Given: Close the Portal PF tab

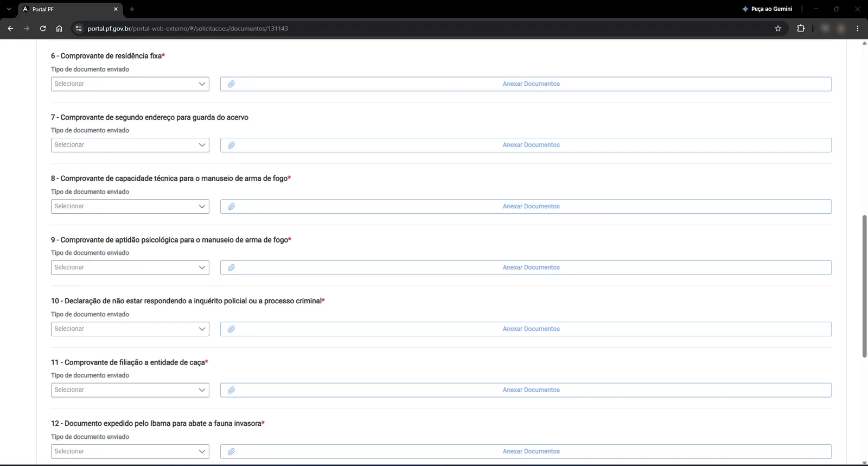Looking at the screenshot, I should pyautogui.click(x=116, y=9).
